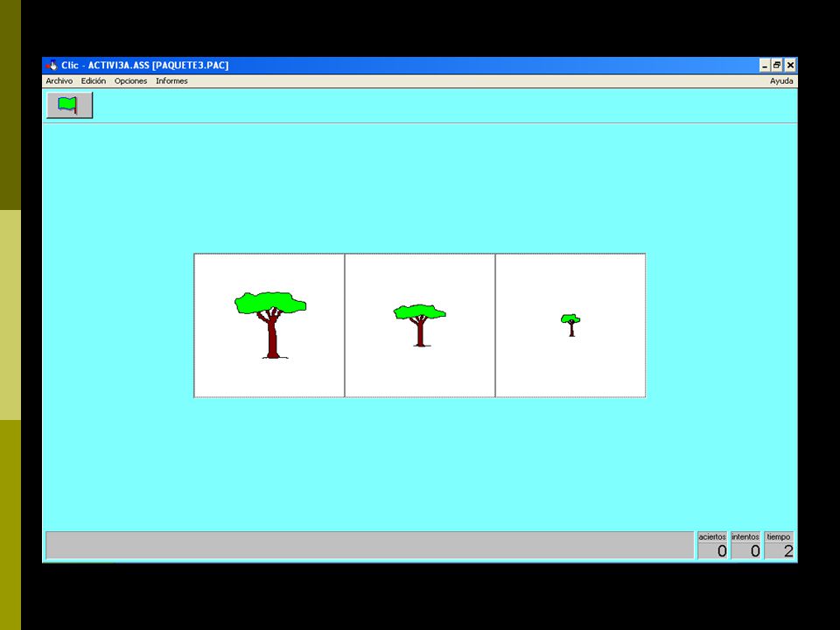Minimize the Clic window
Viewport: 840px width, 630px height.
(x=765, y=66)
